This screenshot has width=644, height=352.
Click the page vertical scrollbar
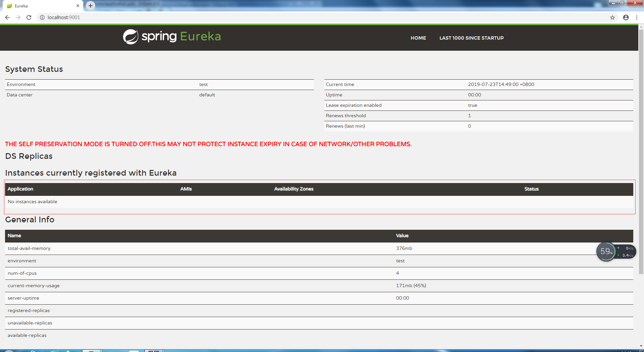click(x=641, y=152)
